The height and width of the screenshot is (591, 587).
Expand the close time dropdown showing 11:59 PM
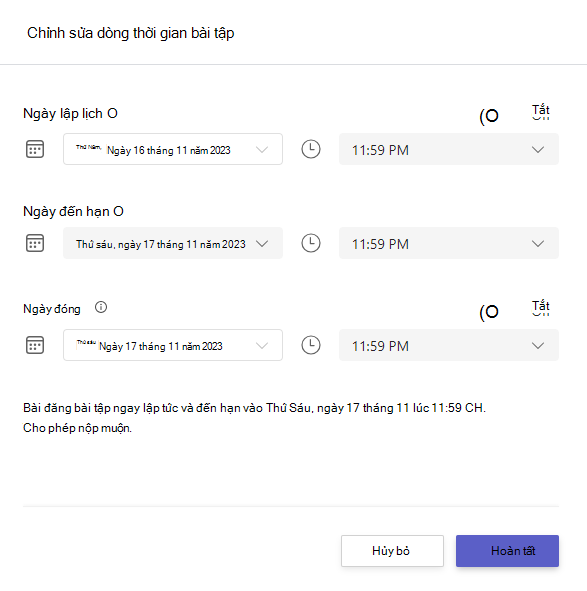tap(449, 345)
